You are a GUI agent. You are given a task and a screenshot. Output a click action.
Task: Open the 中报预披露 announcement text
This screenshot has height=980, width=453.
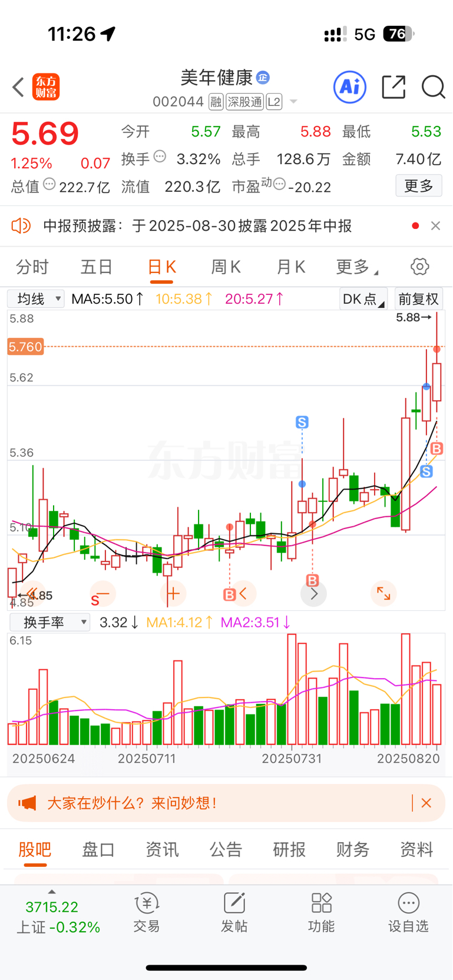(x=197, y=226)
